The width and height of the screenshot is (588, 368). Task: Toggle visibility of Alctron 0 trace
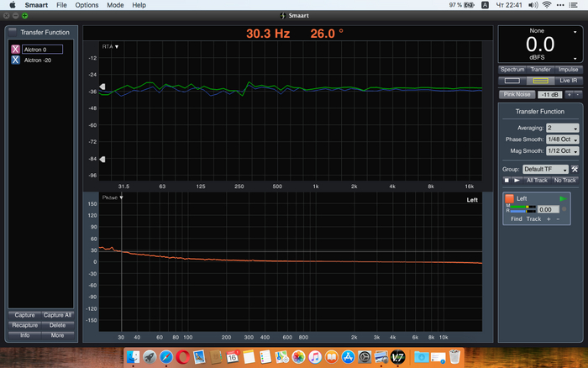[15, 50]
